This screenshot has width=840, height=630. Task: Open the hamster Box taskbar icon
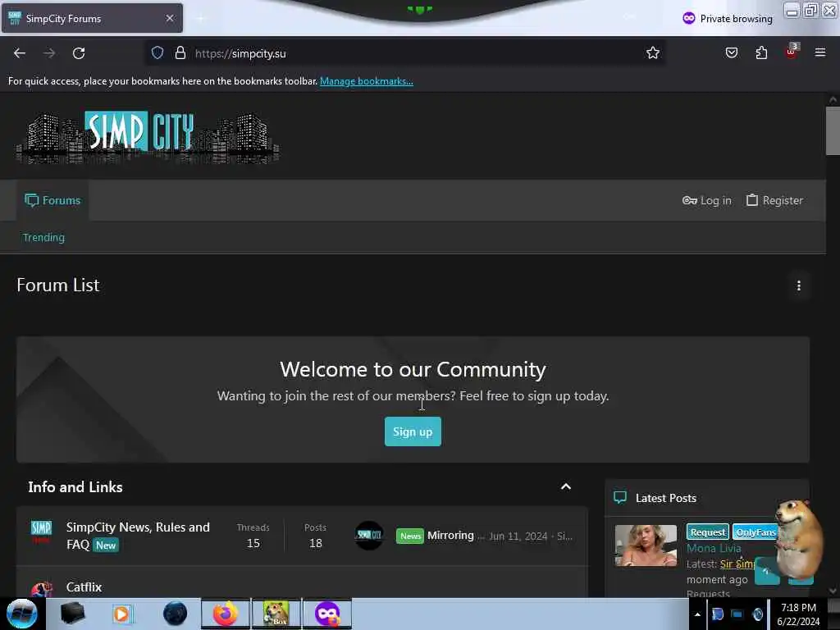coord(276,614)
